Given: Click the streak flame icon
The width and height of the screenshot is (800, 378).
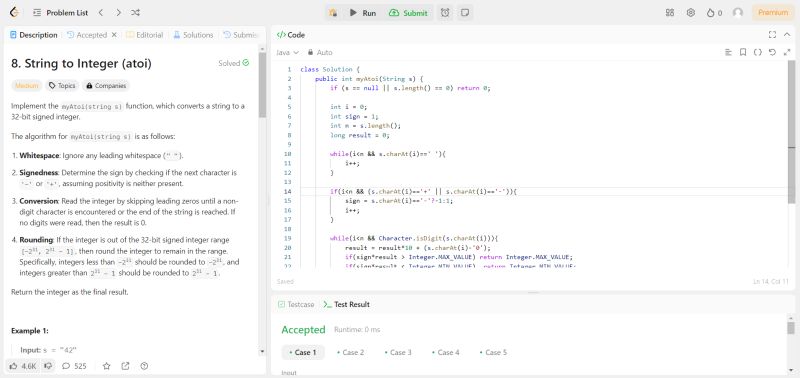Looking at the screenshot, I should click(x=710, y=13).
